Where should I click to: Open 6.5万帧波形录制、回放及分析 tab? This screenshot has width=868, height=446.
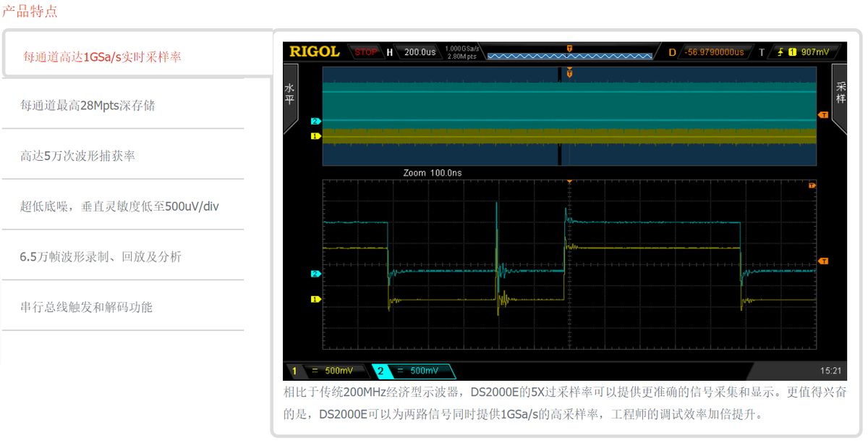click(x=101, y=256)
